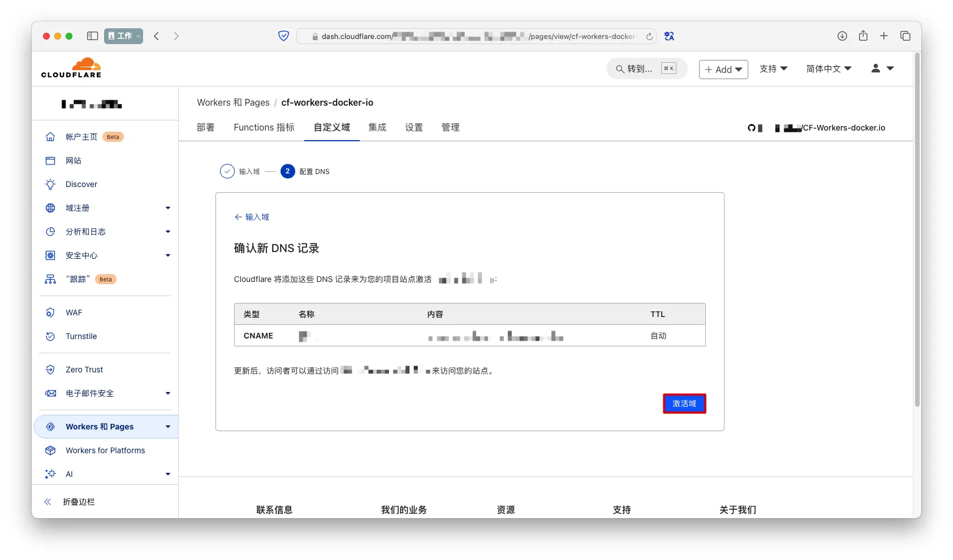Switch to the 部署 tab
The image size is (953, 560).
pyautogui.click(x=206, y=128)
